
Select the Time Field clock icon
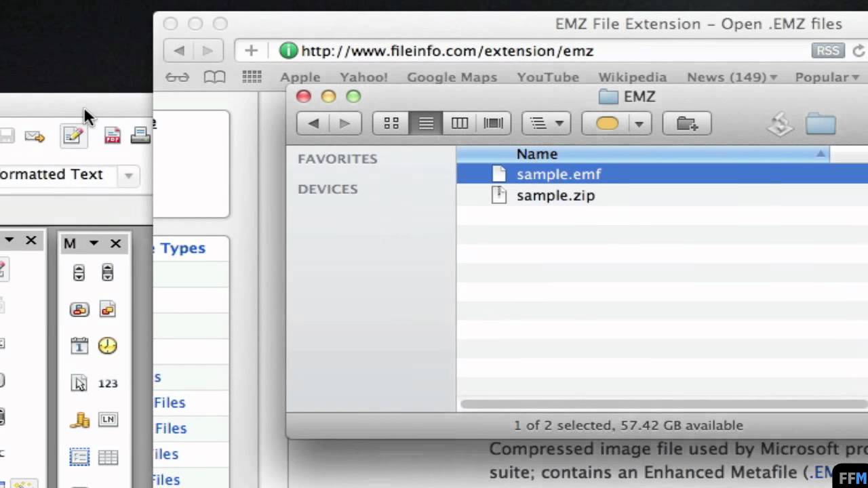pos(107,346)
